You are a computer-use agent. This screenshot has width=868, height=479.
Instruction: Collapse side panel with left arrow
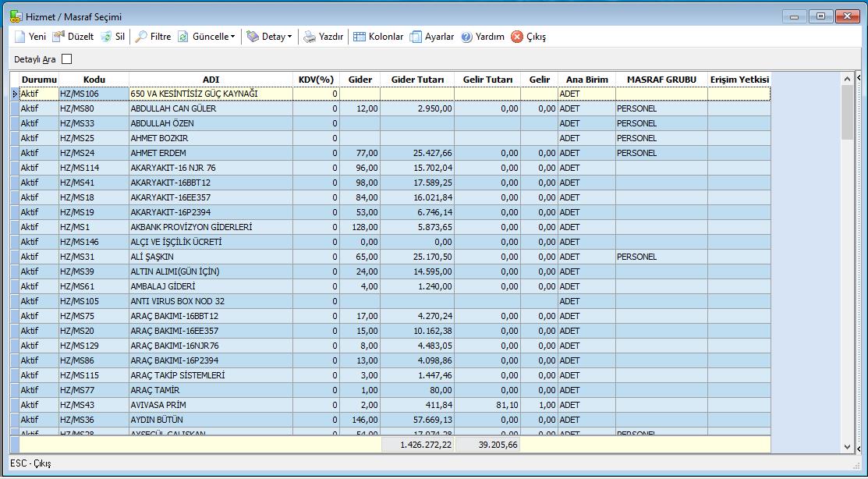pos(859,79)
